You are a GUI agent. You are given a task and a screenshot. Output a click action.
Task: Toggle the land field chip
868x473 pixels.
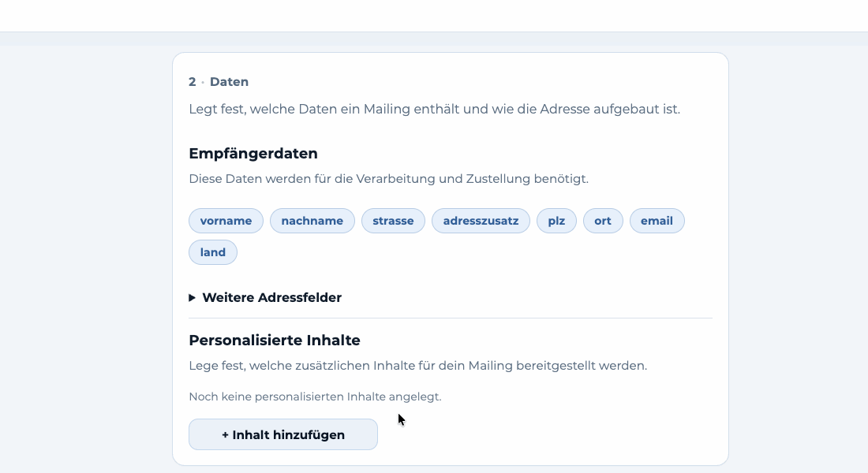coord(212,252)
